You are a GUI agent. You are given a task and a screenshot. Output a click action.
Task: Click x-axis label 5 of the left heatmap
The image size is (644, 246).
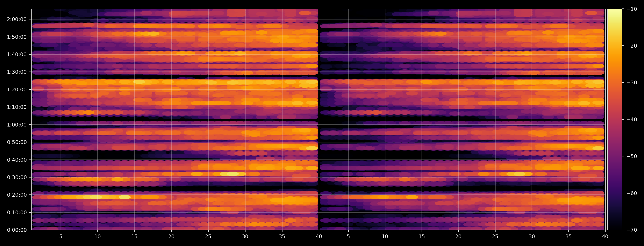click(61, 236)
